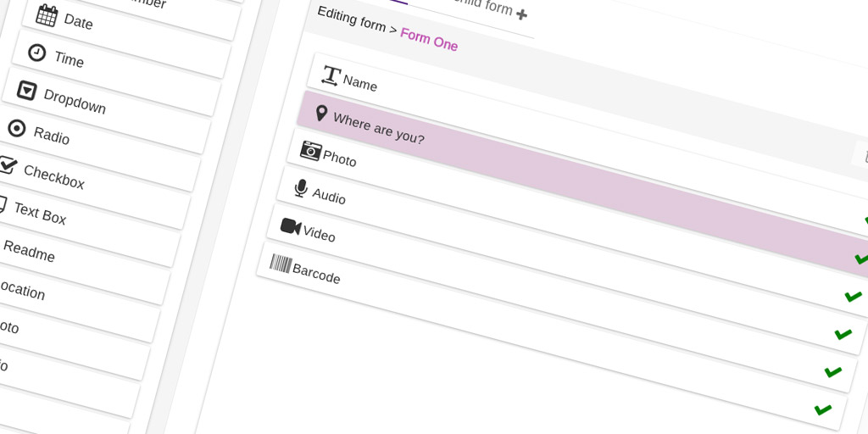Click green checkmark on Video row

(x=833, y=371)
